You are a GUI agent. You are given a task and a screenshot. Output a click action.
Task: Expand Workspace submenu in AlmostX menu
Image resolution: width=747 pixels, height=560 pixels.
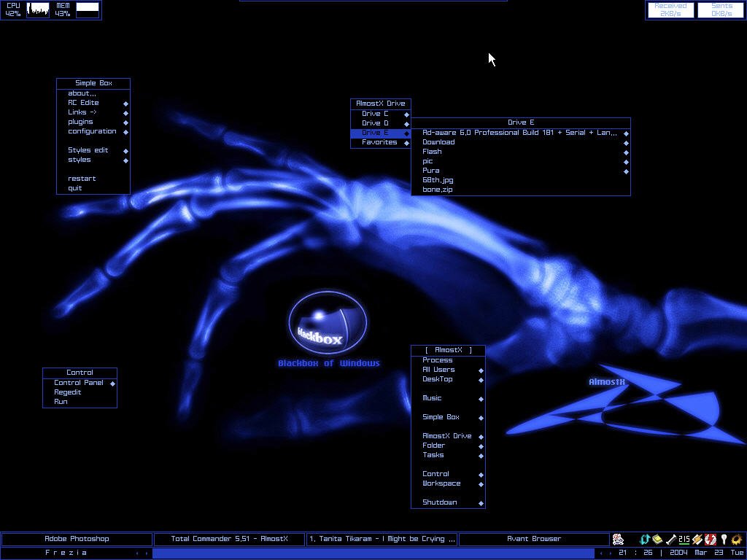coord(449,484)
